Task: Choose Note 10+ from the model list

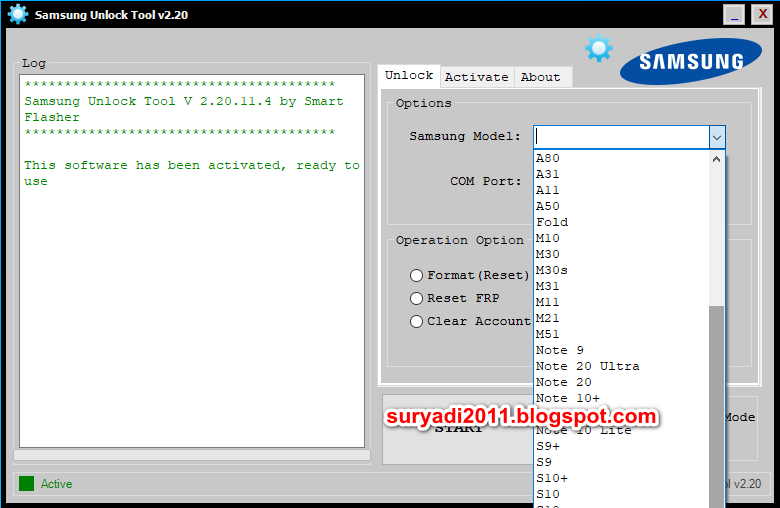Action: tap(621, 398)
